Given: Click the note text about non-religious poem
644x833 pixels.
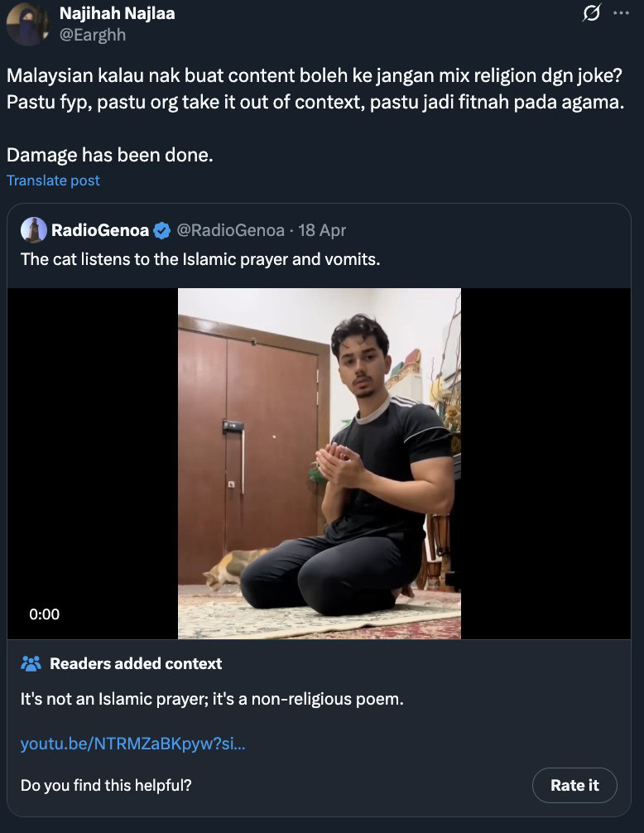Looking at the screenshot, I should point(212,699).
